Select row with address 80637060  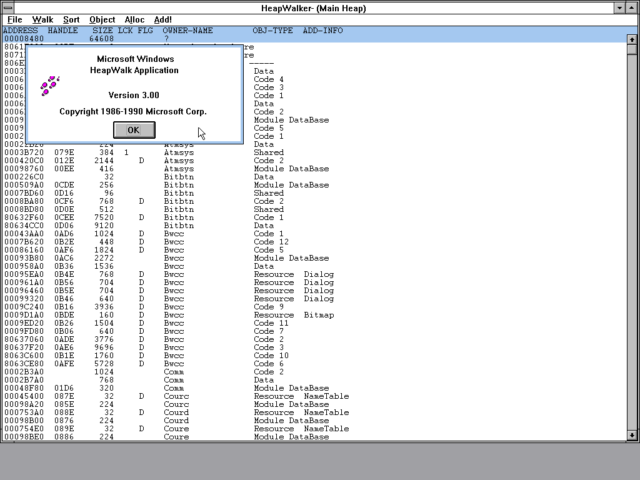click(314, 339)
